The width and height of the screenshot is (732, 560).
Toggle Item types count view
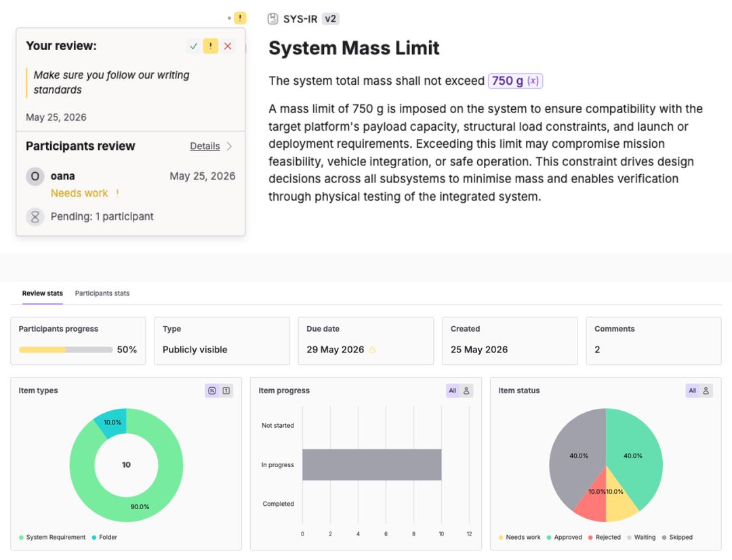click(x=226, y=391)
